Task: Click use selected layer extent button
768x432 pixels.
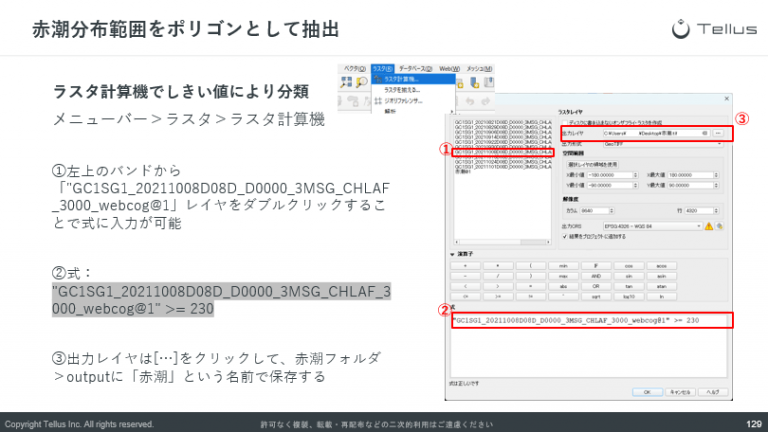Action: [x=592, y=165]
